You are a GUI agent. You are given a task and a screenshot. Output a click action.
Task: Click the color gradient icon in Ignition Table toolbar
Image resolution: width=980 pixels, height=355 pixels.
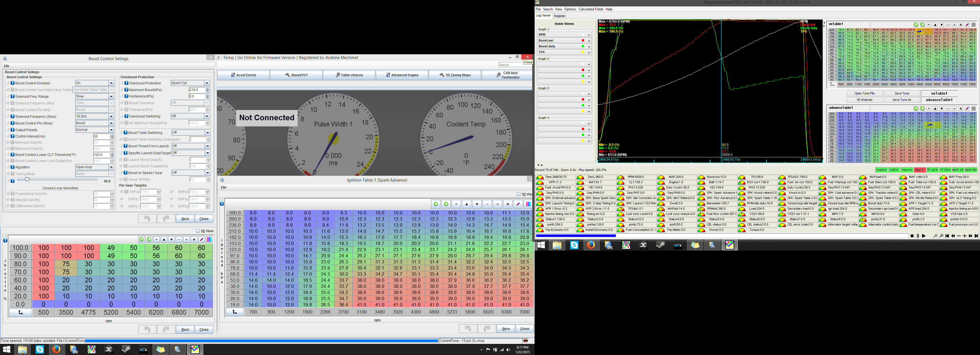[528, 204]
